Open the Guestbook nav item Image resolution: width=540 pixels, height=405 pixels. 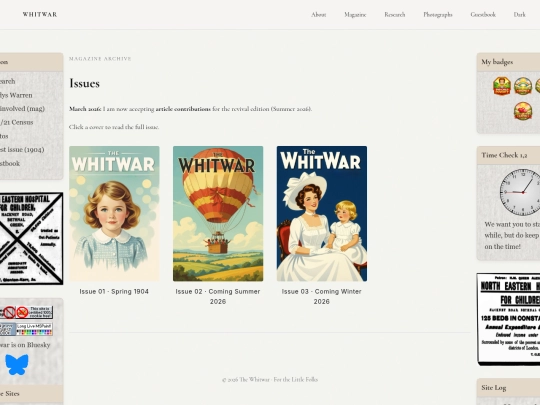(x=483, y=14)
